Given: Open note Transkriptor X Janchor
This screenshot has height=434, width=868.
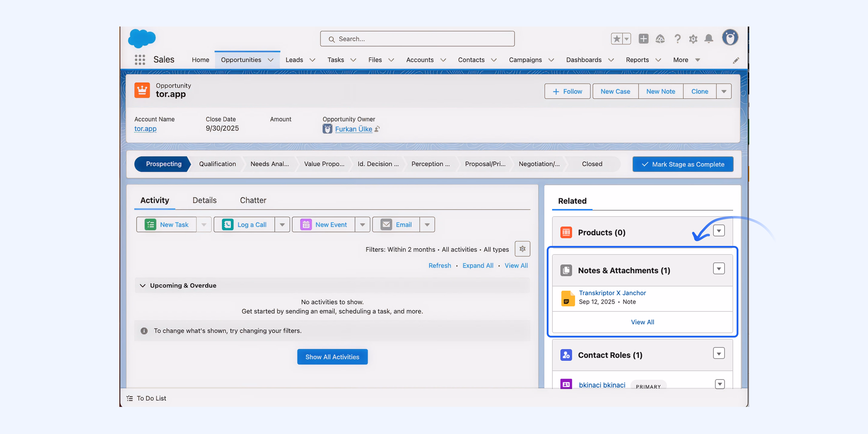Looking at the screenshot, I should (x=612, y=293).
